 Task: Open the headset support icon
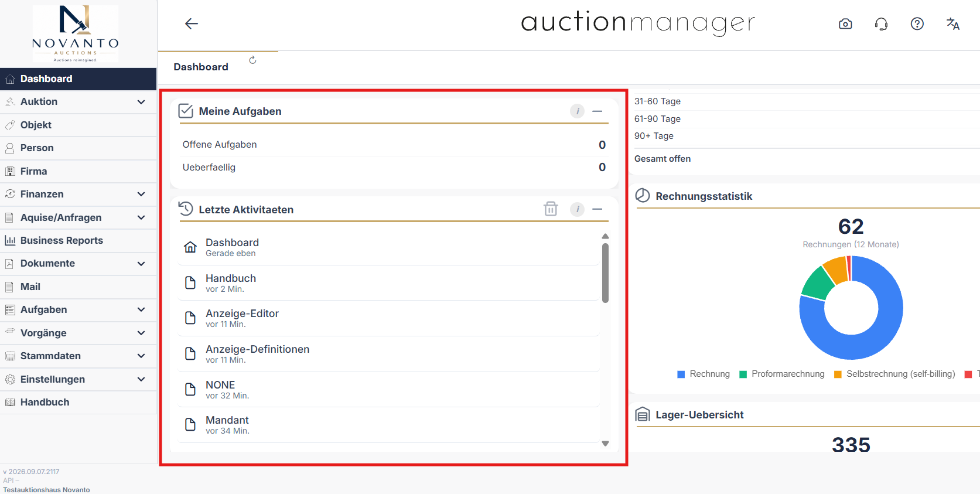tap(881, 24)
